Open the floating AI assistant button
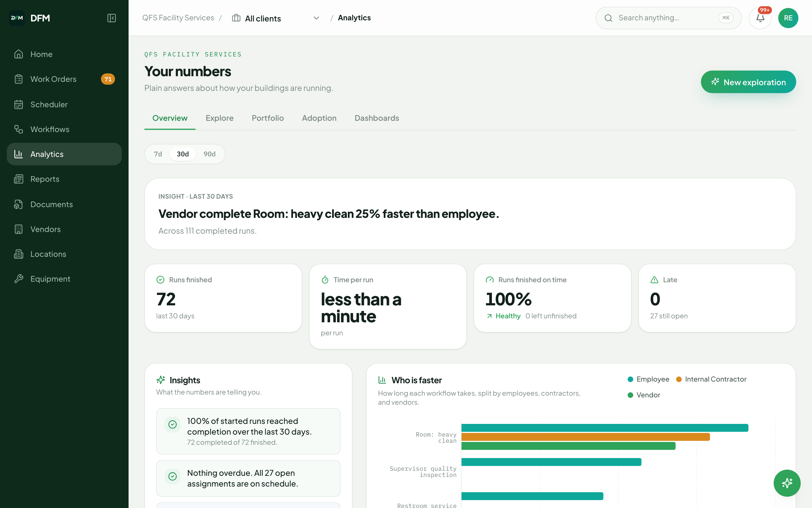This screenshot has height=508, width=812. (x=787, y=483)
